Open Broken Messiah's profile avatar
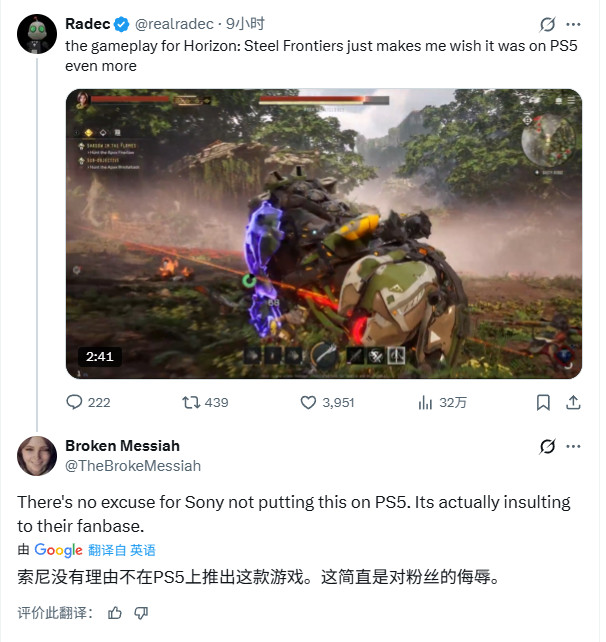This screenshot has width=606, height=642. tap(37, 455)
